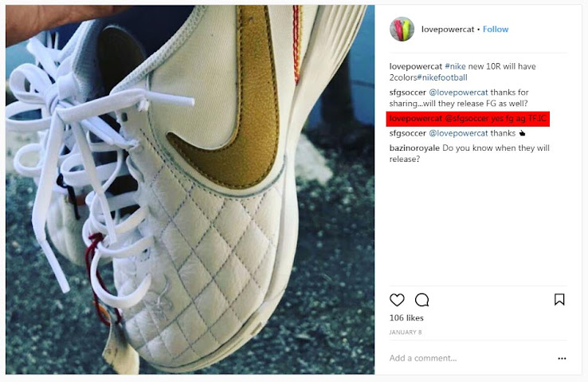Open comments via speech bubble icon

421,300
